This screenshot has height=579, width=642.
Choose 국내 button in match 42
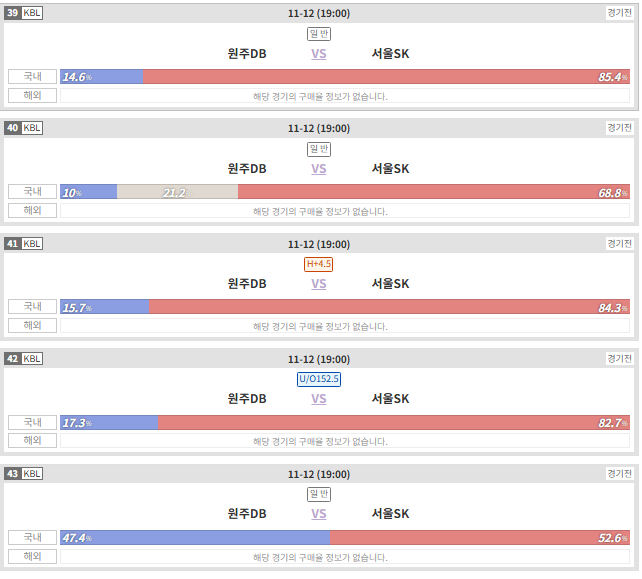(32, 422)
